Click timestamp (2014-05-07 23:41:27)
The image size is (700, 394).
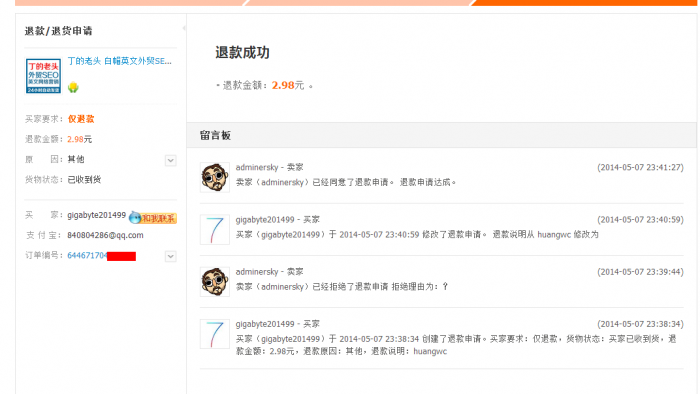coord(640,167)
